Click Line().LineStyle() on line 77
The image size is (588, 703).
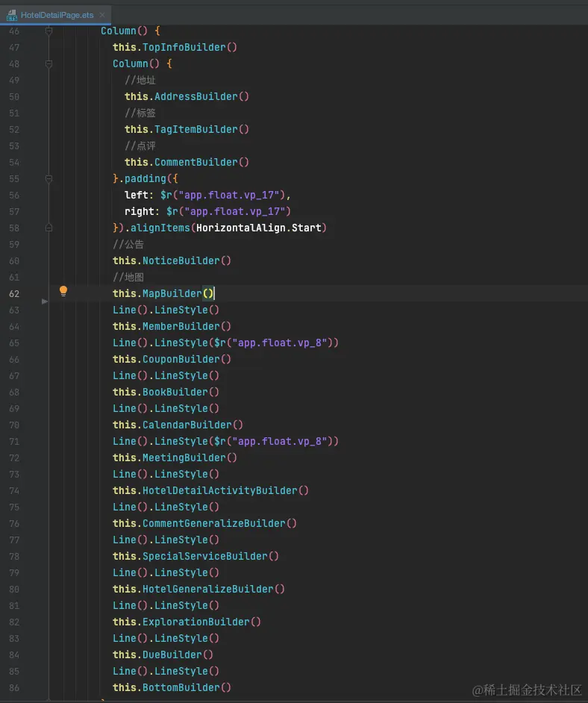point(166,540)
